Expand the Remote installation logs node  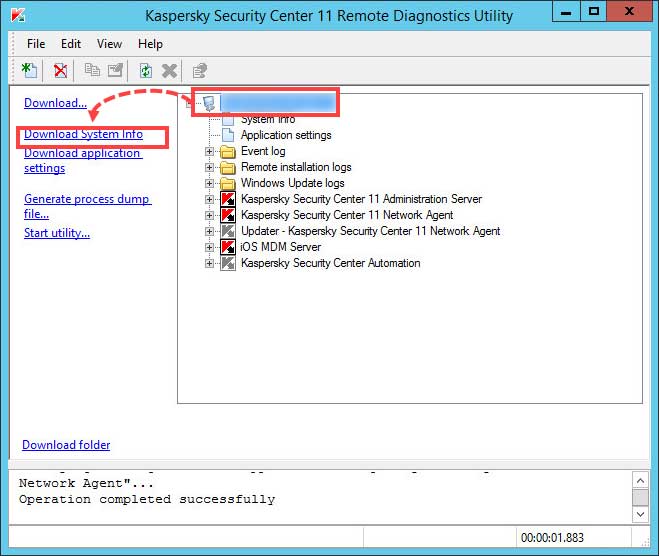click(209, 167)
